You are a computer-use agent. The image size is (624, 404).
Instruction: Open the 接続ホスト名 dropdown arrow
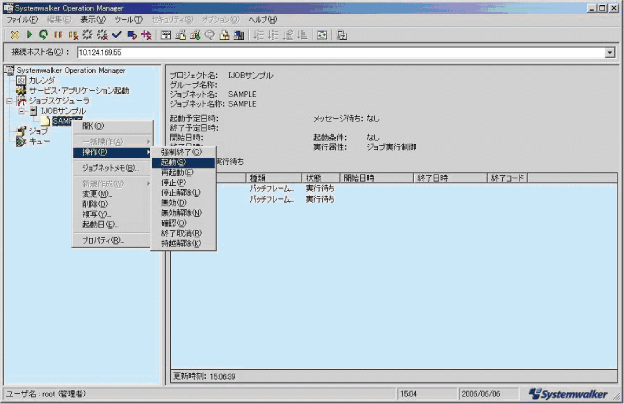pos(609,53)
